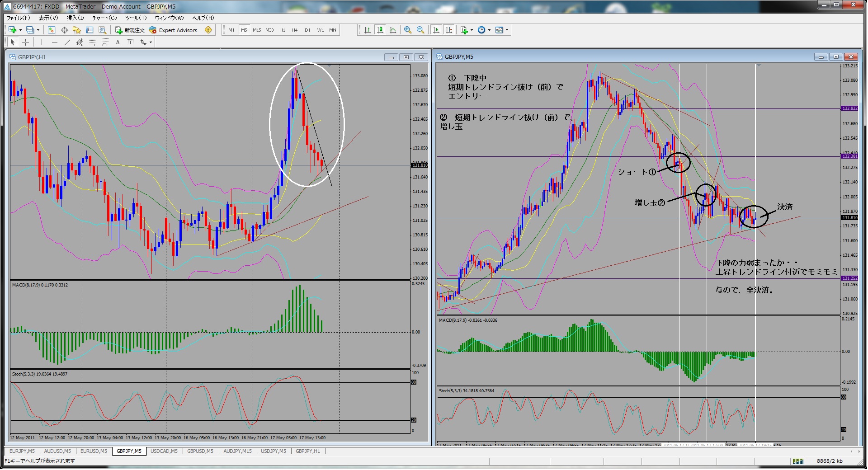The width and height of the screenshot is (868, 470).
Task: Draw a horizontal line tool
Action: pos(54,42)
